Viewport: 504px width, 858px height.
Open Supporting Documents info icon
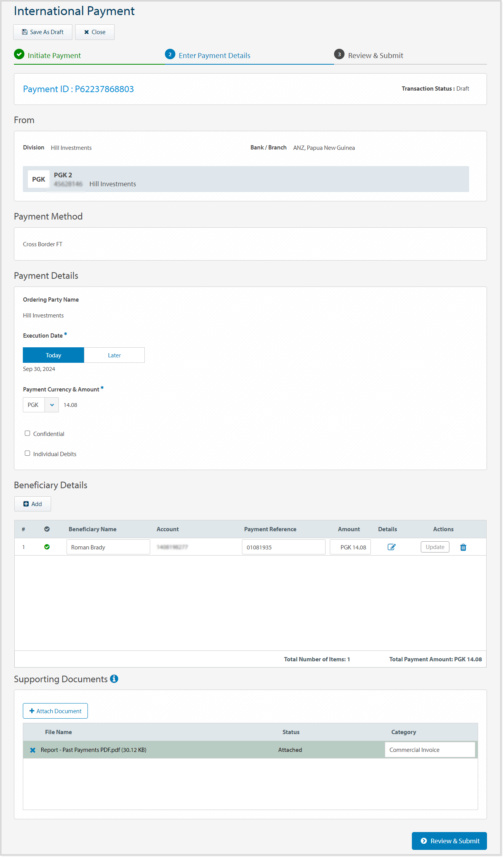(x=114, y=679)
